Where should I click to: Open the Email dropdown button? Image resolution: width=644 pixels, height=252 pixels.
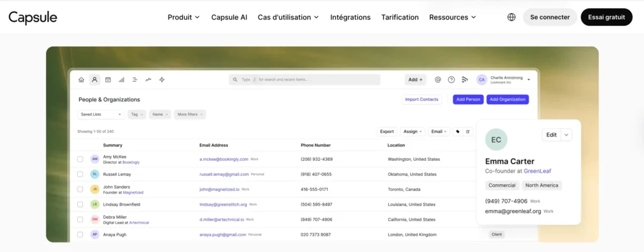point(439,131)
